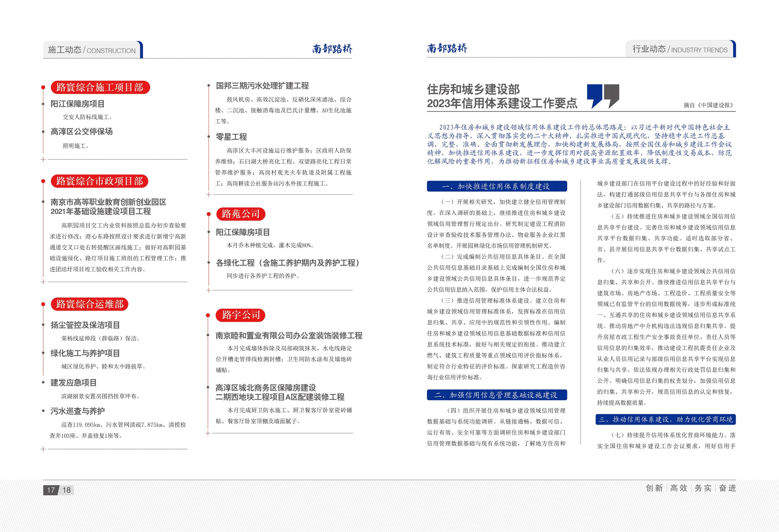The image size is (779, 532).
Task: Click the text 荣杨线延伸段（薛临路）保洁。
Action: point(101,338)
